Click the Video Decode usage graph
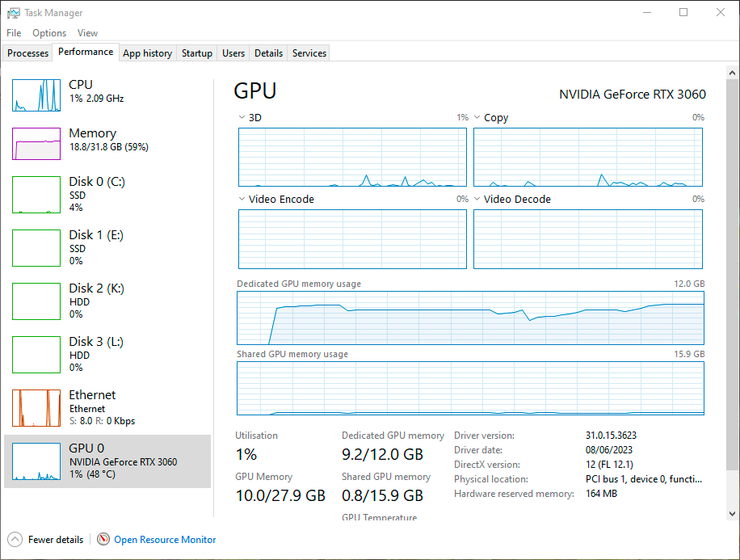Viewport: 740px width, 560px height. click(x=588, y=239)
